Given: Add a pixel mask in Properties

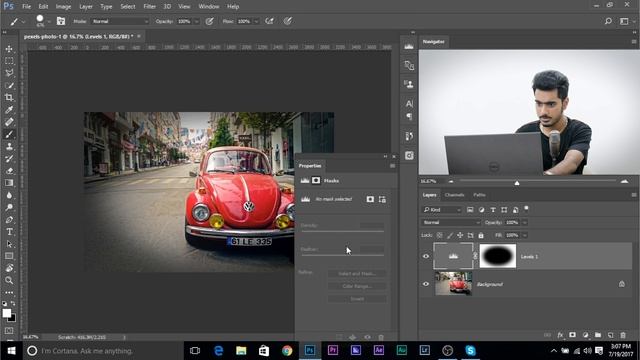Looking at the screenshot, I should 370,199.
